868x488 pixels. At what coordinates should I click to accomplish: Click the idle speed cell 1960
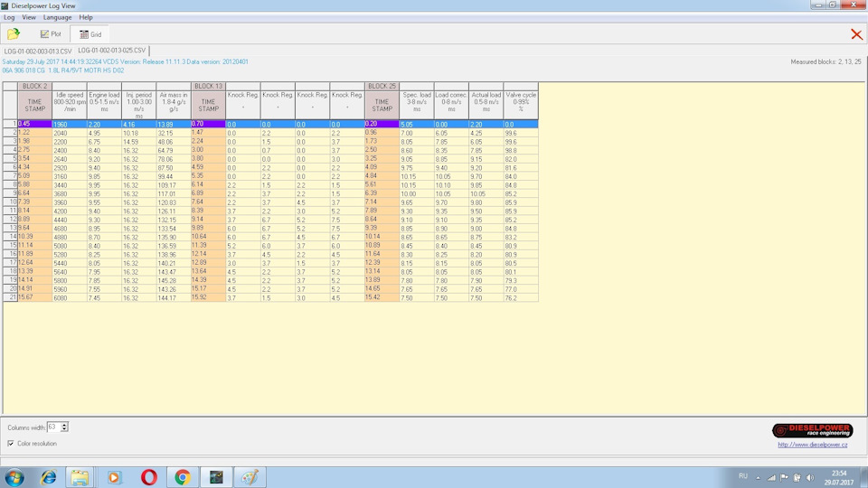coord(70,125)
